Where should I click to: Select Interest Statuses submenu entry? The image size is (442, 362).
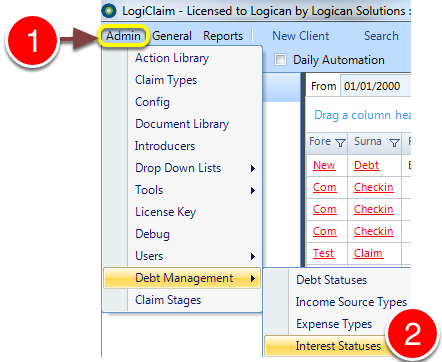click(x=337, y=346)
